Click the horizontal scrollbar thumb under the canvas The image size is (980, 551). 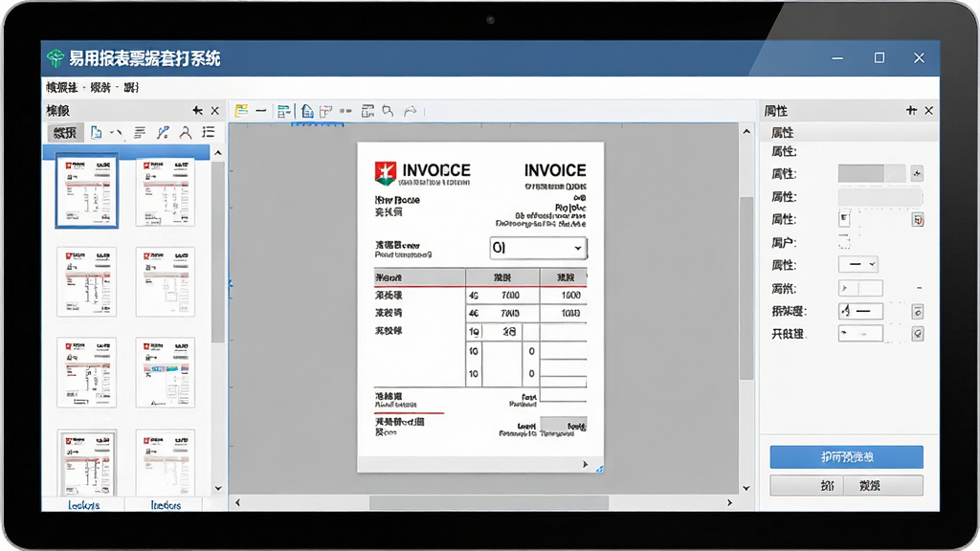point(489,503)
